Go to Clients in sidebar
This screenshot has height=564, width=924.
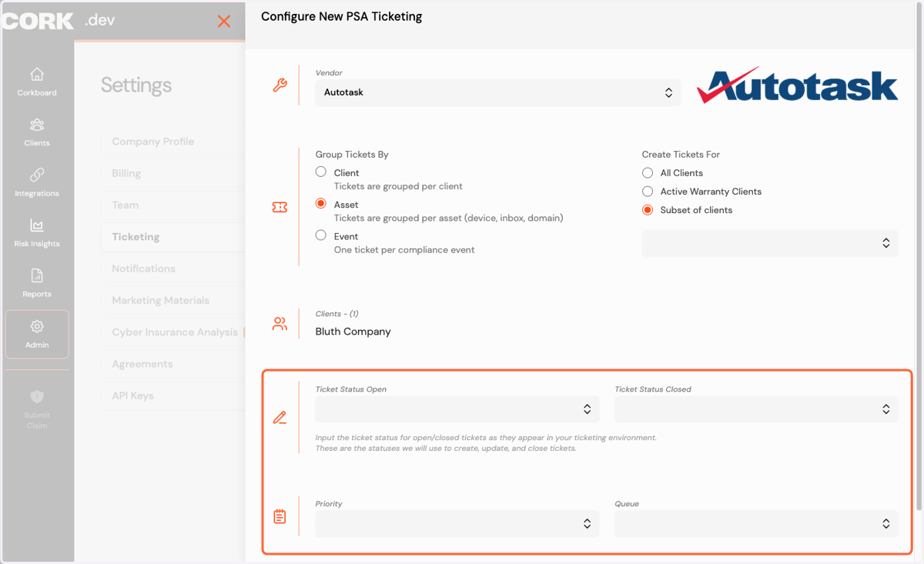(x=37, y=132)
